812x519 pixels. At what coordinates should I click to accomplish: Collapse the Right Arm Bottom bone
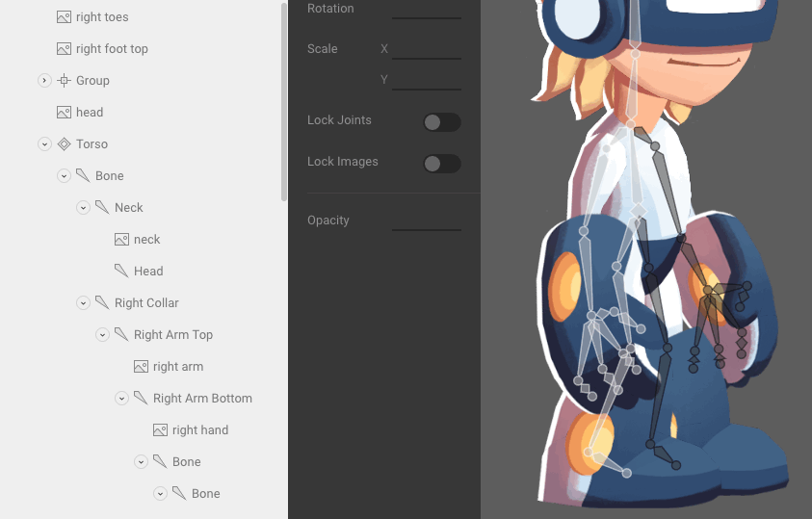[x=121, y=399]
